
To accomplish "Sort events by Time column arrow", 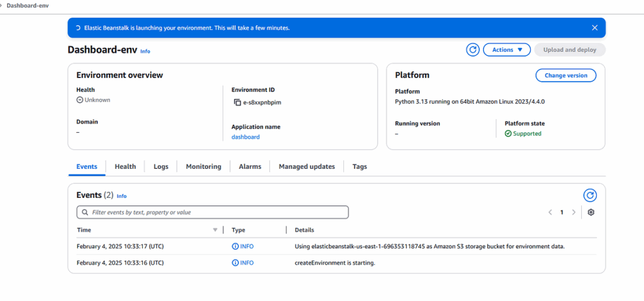I will click(x=215, y=230).
